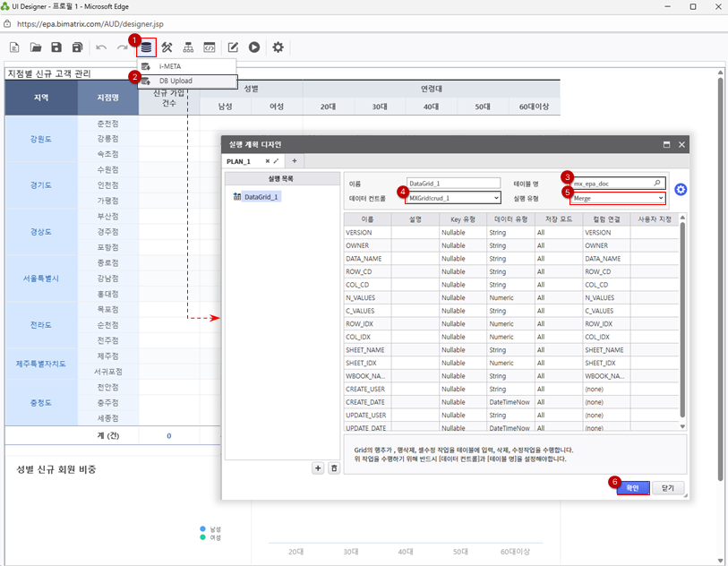Expand the MXGridIcrud_1 data control dropdown
The width and height of the screenshot is (728, 566).
[x=495, y=198]
